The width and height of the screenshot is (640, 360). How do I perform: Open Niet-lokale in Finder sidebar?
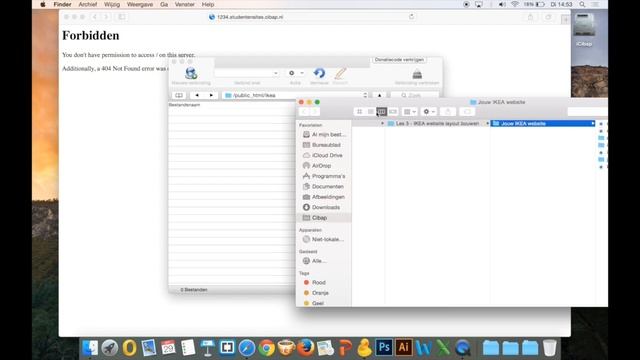[323, 239]
